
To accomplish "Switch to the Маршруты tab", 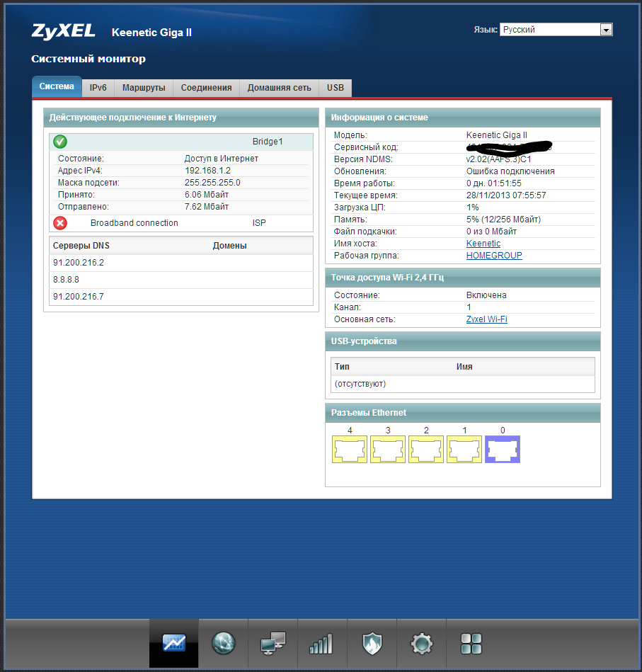I will click(144, 88).
